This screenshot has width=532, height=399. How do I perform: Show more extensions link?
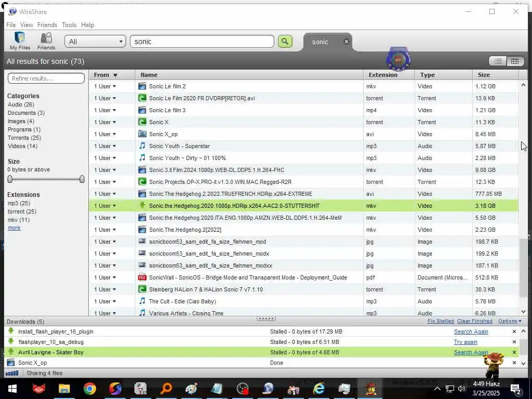tap(14, 228)
